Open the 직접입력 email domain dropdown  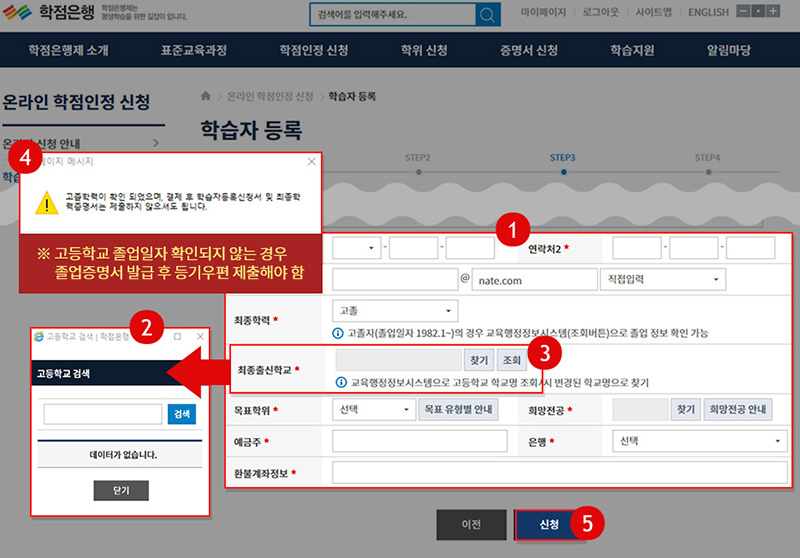pos(662,281)
